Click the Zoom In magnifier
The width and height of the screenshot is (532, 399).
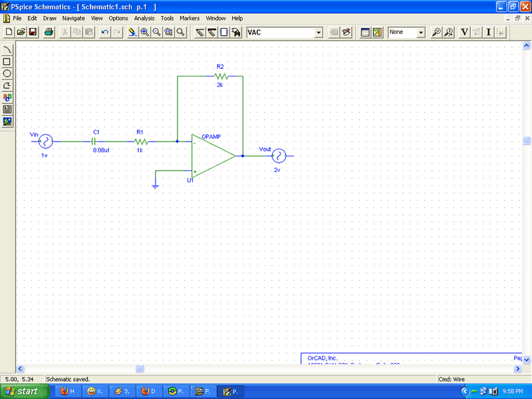(x=144, y=32)
